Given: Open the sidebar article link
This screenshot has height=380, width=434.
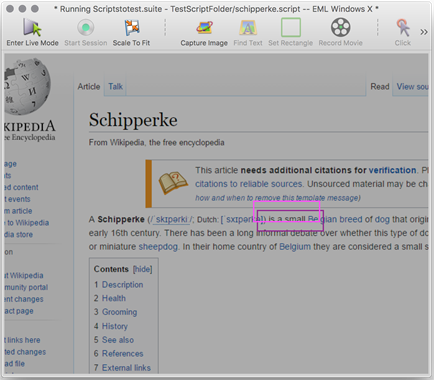Looking at the screenshot, I should tap(19, 211).
